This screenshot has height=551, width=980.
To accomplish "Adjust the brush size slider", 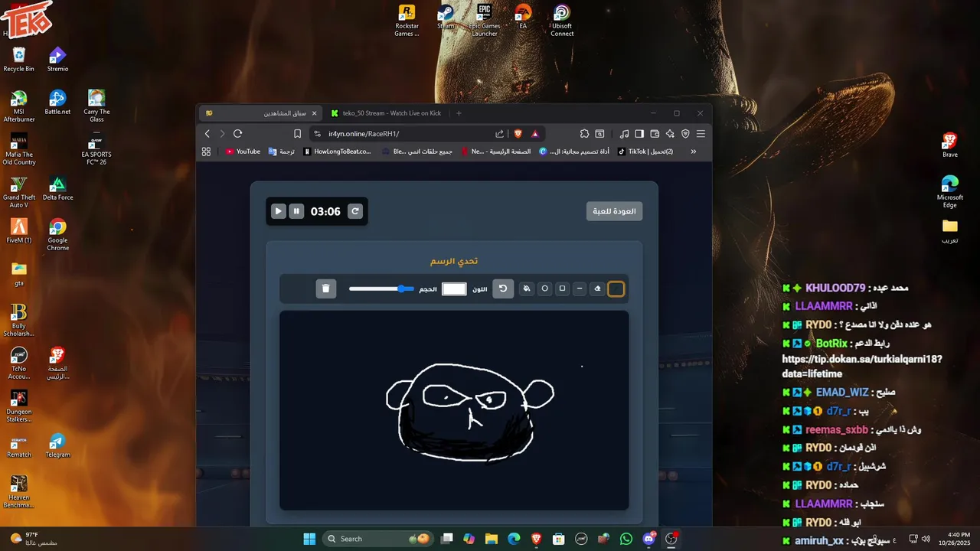I will pyautogui.click(x=381, y=289).
